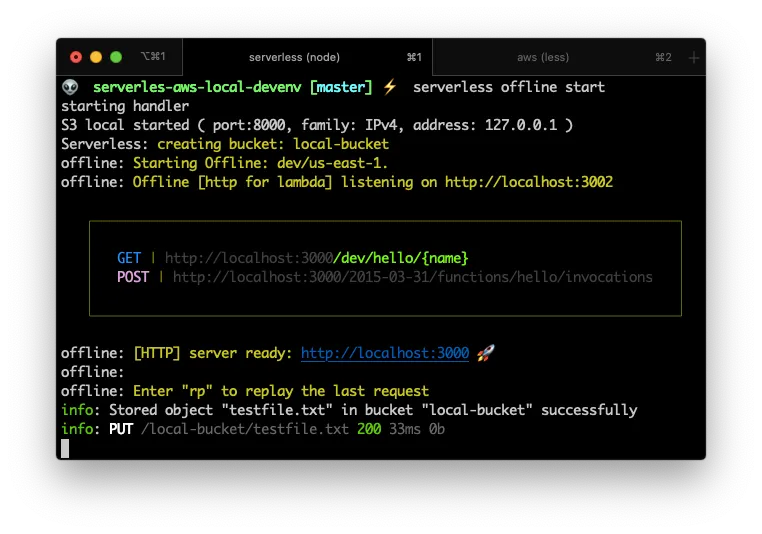762x534 pixels.
Task: Click the 0b response size value
Action: pyautogui.click(x=436, y=429)
